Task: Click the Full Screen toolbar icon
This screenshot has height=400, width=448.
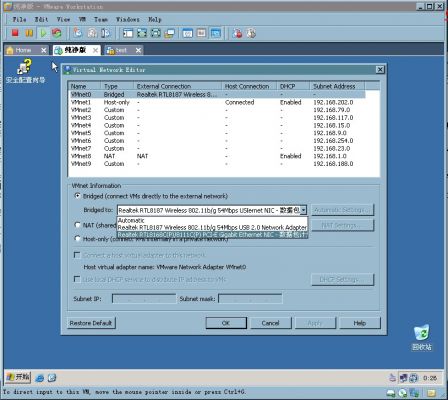Action: click(142, 33)
